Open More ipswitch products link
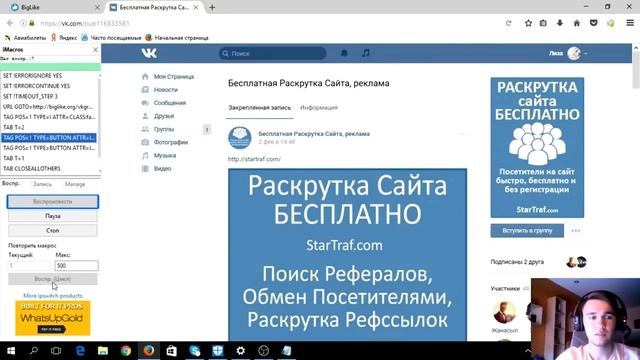The image size is (640, 360). click(x=53, y=296)
